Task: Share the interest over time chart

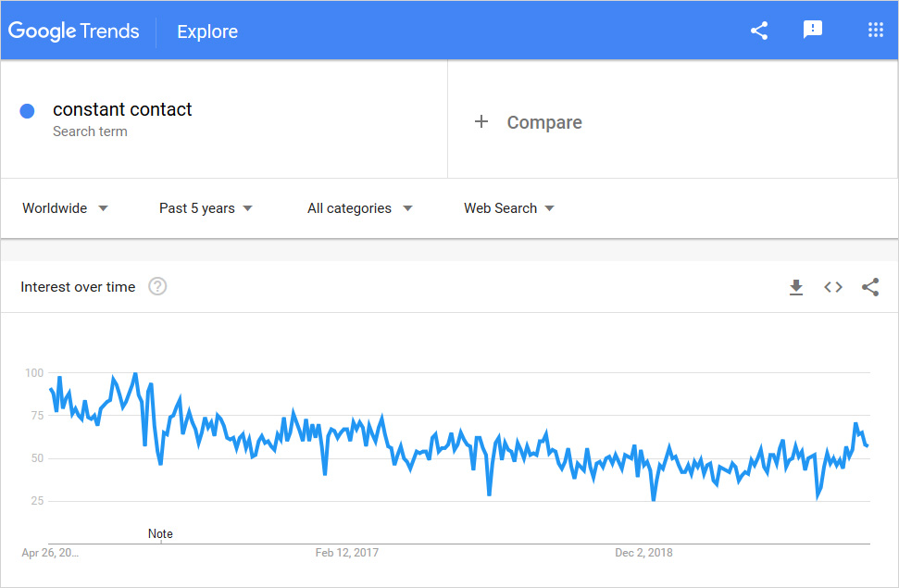Action: [x=870, y=287]
